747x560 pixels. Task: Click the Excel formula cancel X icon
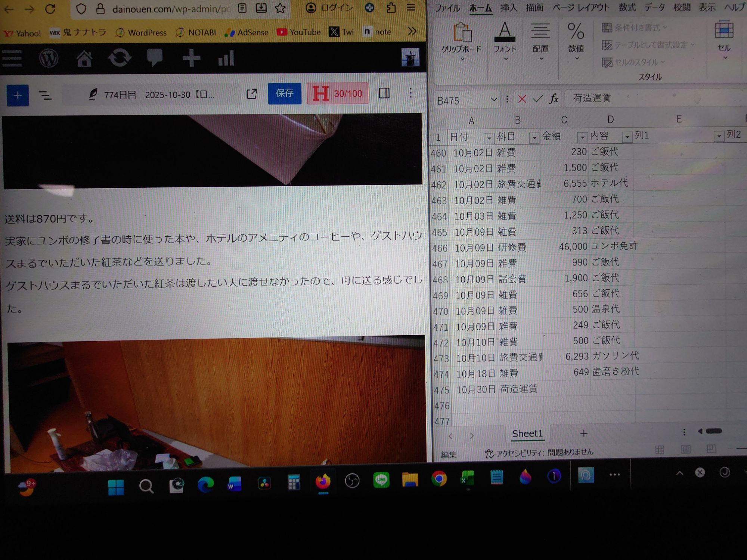pos(522,99)
